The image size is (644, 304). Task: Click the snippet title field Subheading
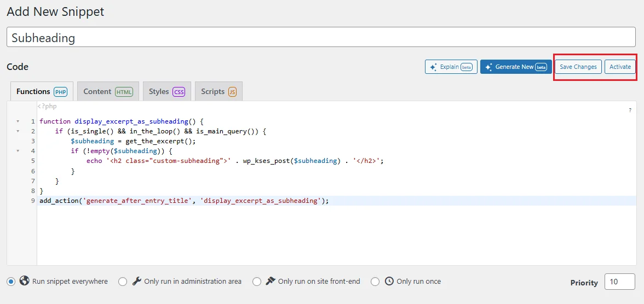[x=321, y=37]
